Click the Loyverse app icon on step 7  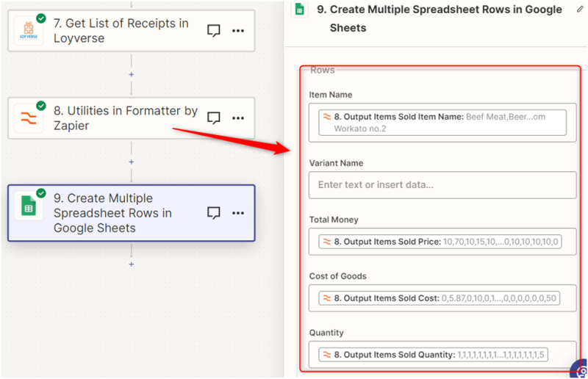29,30
